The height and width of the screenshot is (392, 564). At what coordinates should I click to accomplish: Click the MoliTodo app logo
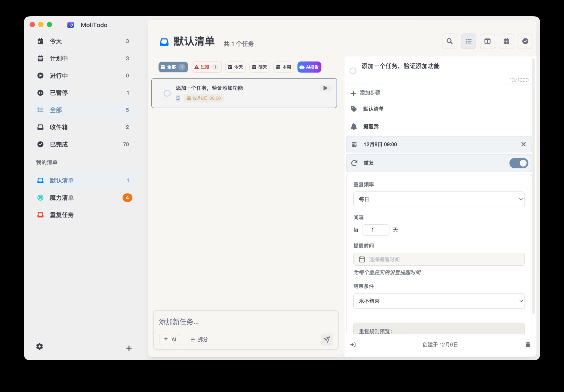click(x=70, y=25)
